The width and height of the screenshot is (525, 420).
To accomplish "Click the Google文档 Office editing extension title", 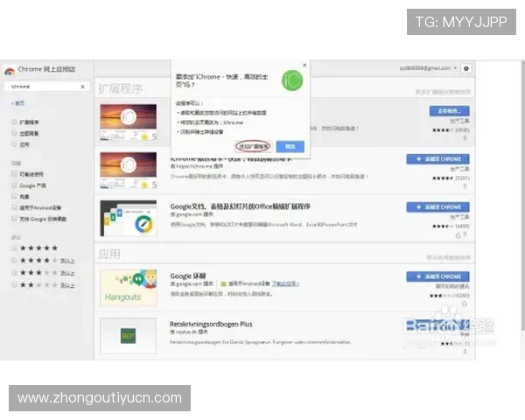I will pos(240,206).
